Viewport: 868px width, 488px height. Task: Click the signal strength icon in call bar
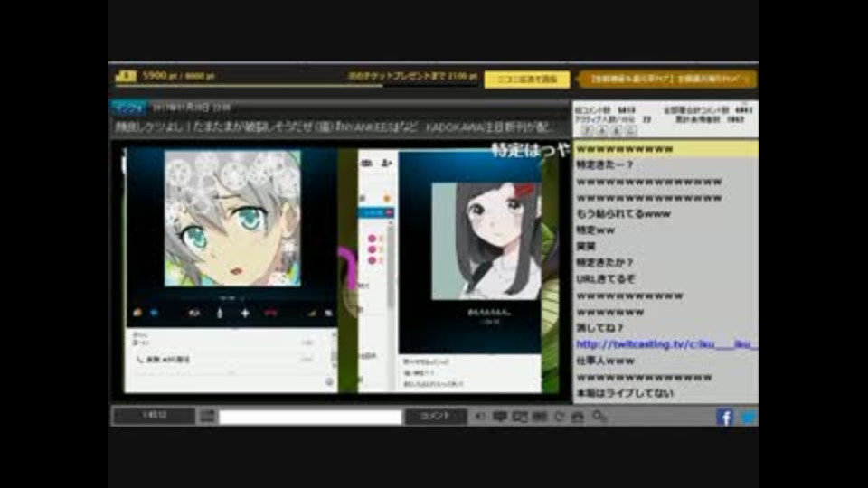312,314
